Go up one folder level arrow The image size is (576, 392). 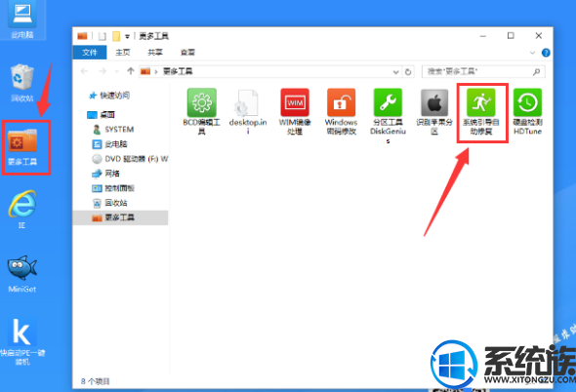tap(131, 71)
